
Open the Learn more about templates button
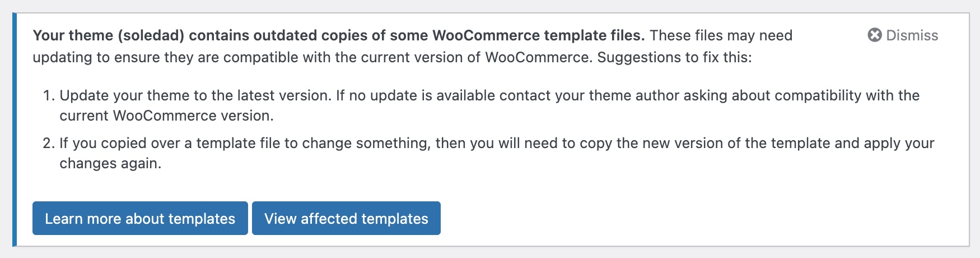click(140, 218)
